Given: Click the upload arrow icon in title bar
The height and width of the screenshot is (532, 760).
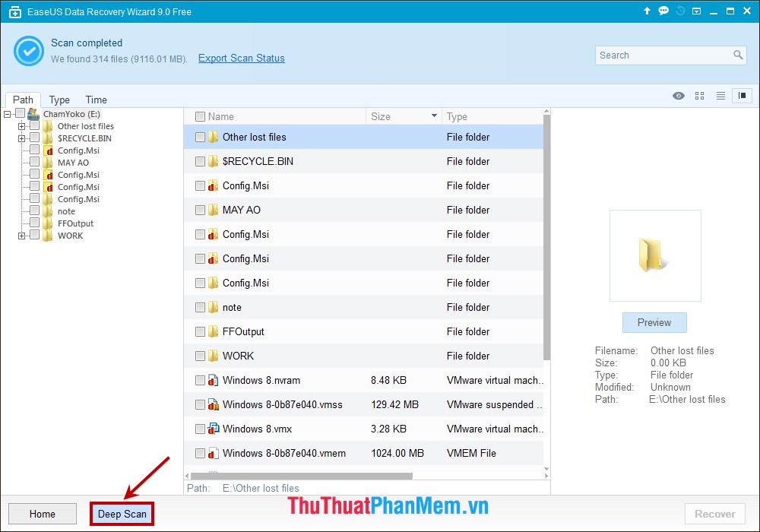Looking at the screenshot, I should 647,11.
